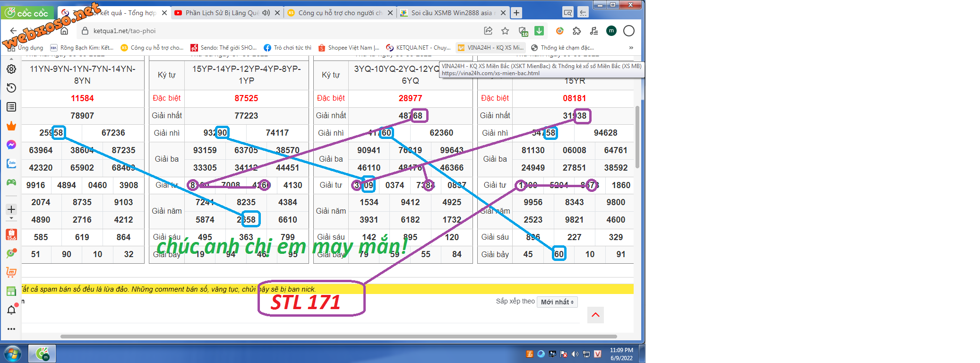Close the Phần Lịch Sử Bị Lãng Quên tab

(277, 13)
